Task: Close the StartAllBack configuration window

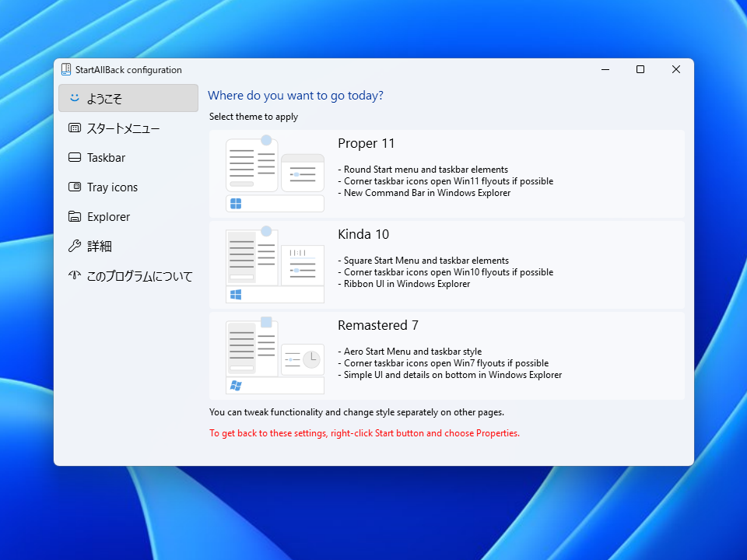Action: coord(676,69)
